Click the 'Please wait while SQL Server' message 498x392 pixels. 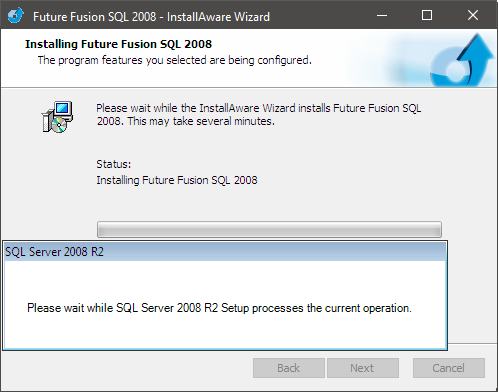point(219,308)
